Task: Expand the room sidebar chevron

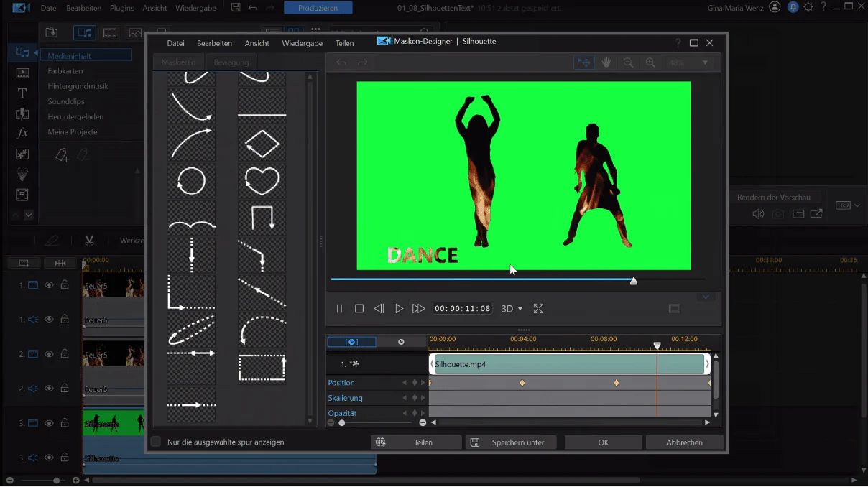Action: [29, 215]
